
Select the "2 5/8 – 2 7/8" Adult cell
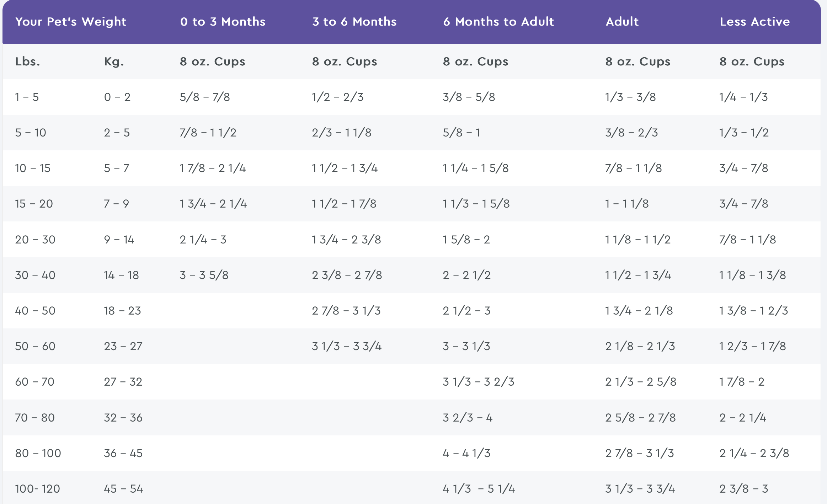tap(640, 418)
